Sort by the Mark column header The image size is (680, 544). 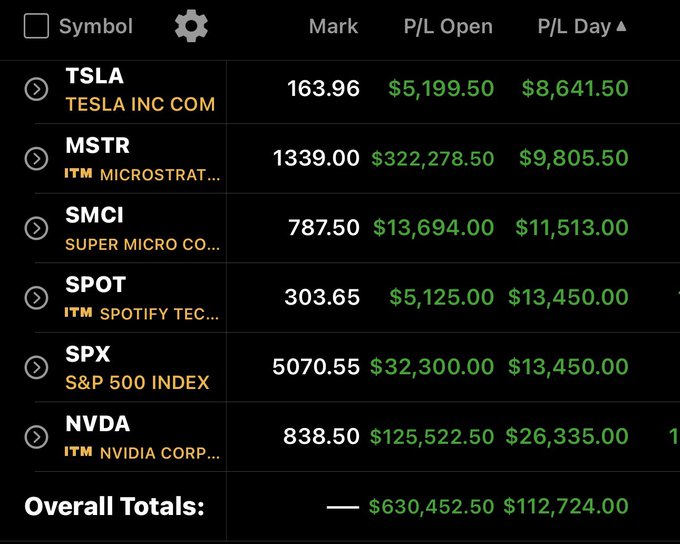(x=333, y=27)
